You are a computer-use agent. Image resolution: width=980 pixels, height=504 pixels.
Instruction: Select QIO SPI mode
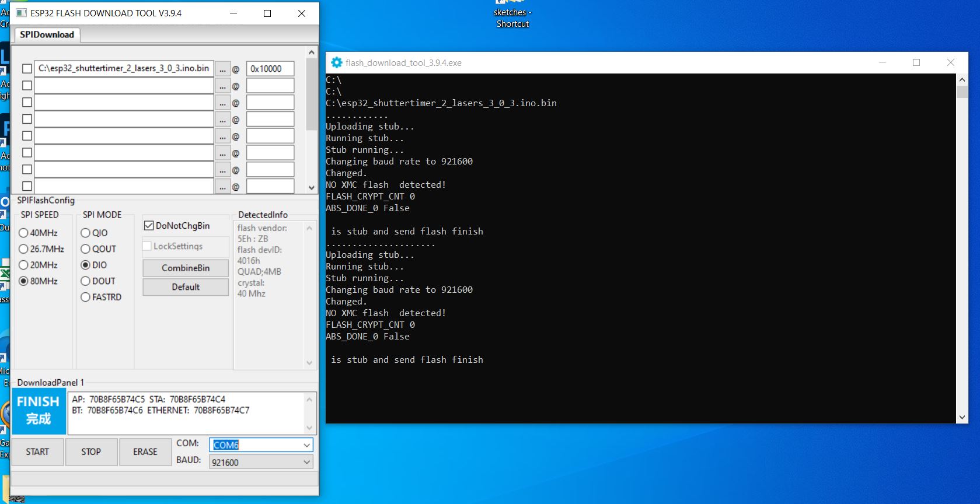coord(86,233)
